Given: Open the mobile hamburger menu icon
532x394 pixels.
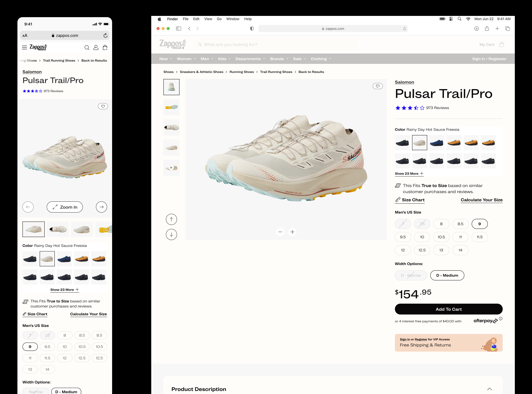Looking at the screenshot, I should 24,47.
